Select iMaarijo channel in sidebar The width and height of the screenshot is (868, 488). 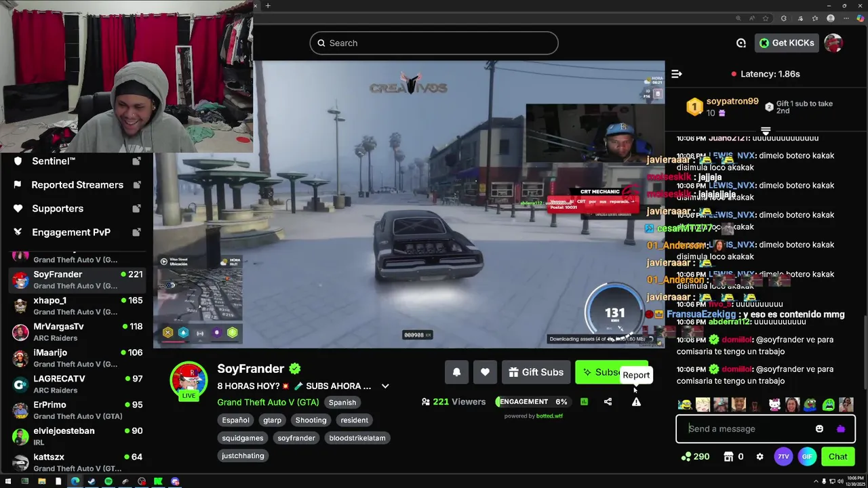click(x=79, y=358)
